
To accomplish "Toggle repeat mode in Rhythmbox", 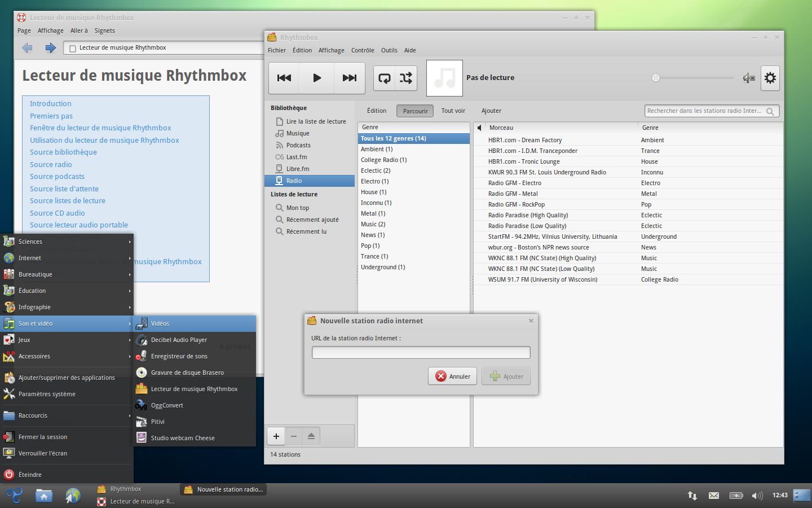I will tap(385, 78).
